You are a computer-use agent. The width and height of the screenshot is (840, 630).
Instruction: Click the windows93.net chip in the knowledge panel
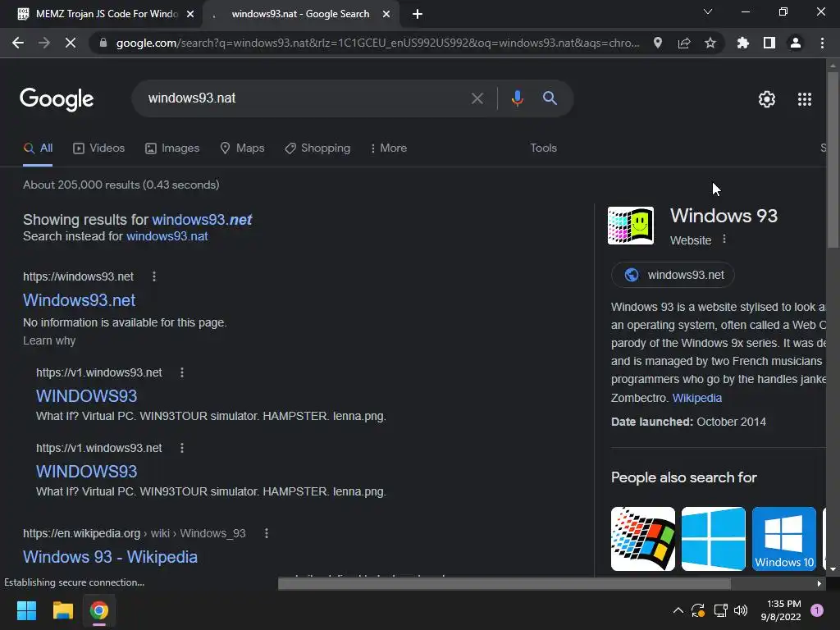(673, 275)
